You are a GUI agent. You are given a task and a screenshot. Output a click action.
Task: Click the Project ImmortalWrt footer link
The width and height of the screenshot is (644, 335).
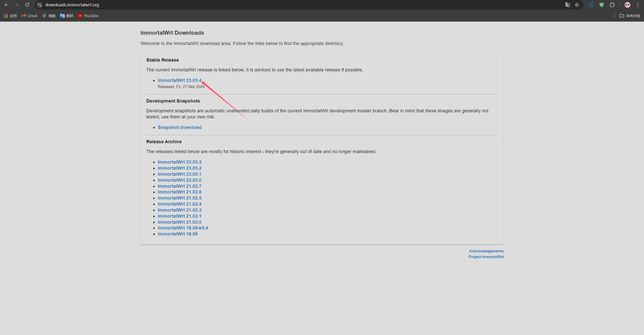coord(486,257)
